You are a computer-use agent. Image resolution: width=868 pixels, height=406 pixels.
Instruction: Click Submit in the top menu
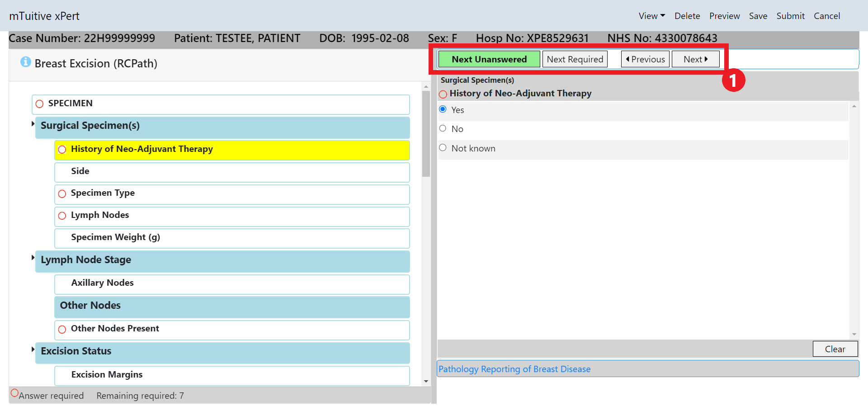coord(790,16)
